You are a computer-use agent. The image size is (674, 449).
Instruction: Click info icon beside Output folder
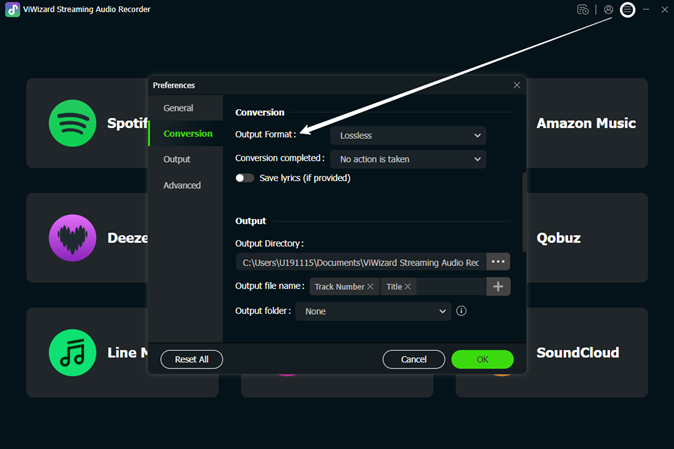(461, 311)
